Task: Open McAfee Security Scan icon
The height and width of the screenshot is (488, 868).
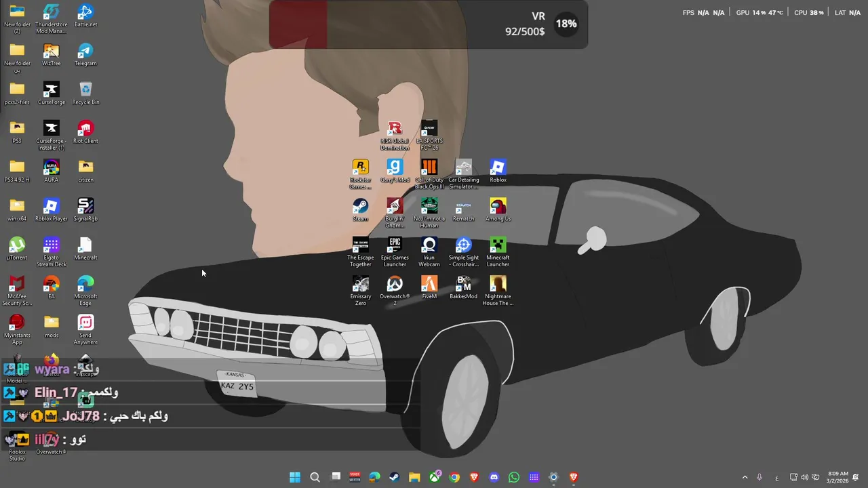Action: tap(17, 290)
